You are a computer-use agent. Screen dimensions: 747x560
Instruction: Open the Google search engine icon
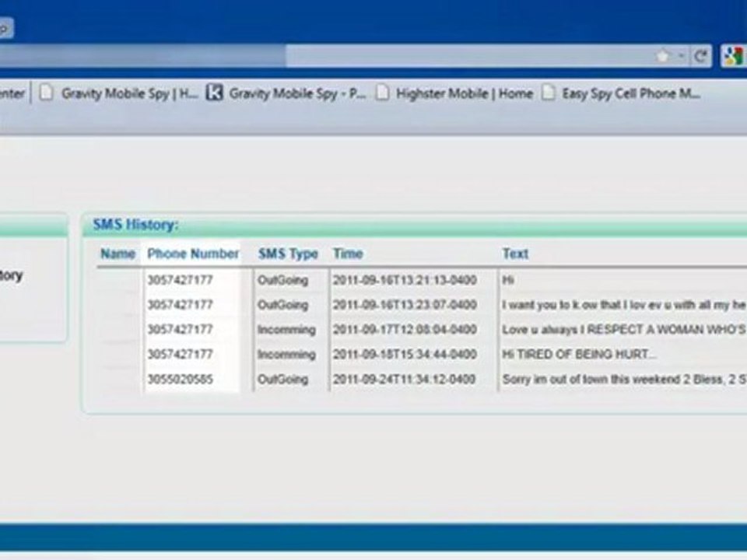(x=733, y=56)
